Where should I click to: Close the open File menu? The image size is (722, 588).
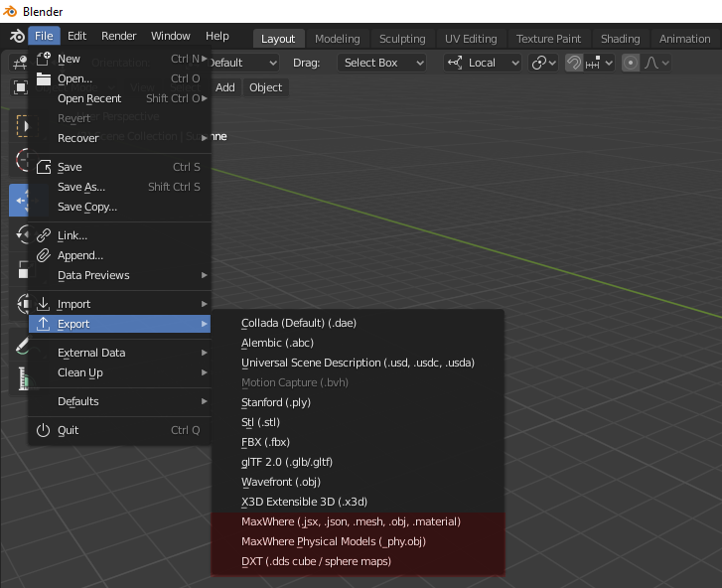coord(44,36)
